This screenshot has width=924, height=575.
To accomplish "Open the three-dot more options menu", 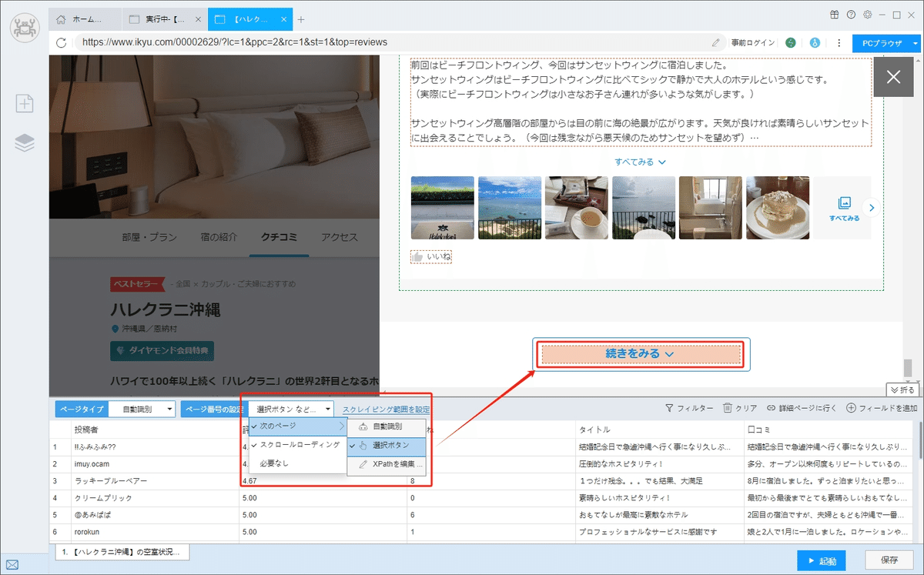I will (x=839, y=43).
